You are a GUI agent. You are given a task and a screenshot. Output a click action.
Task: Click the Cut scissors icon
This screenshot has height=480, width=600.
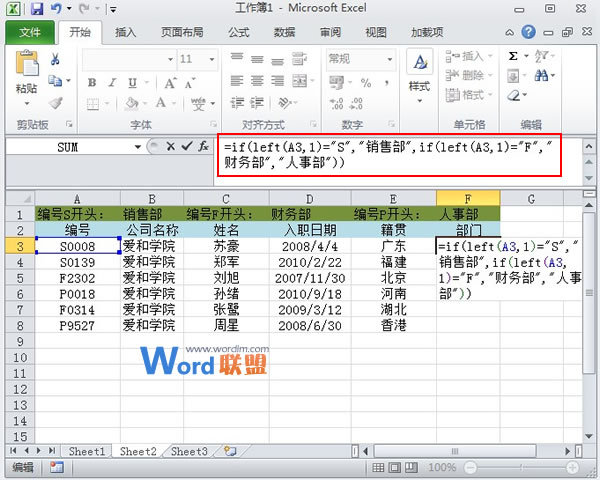pos(56,60)
